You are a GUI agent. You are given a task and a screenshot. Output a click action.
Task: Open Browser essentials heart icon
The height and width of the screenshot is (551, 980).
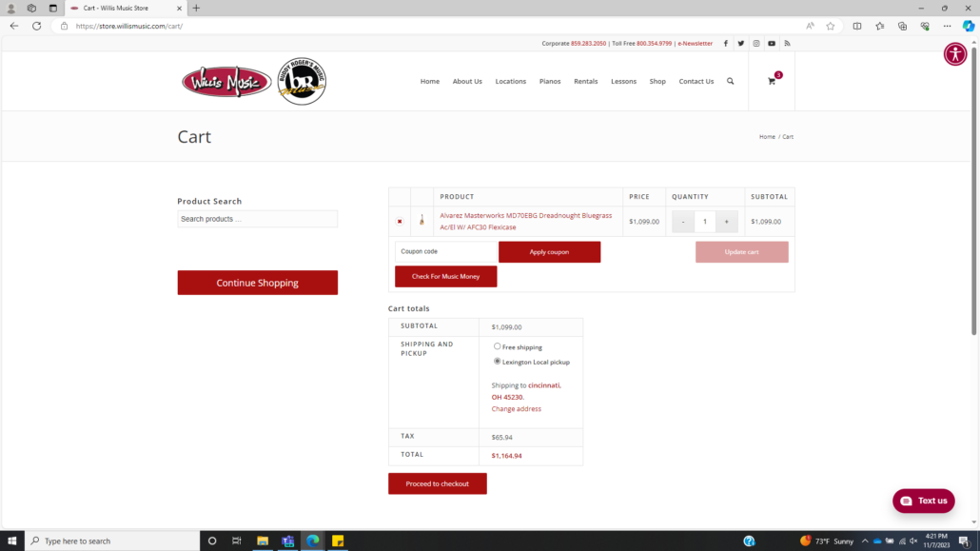pos(925,27)
